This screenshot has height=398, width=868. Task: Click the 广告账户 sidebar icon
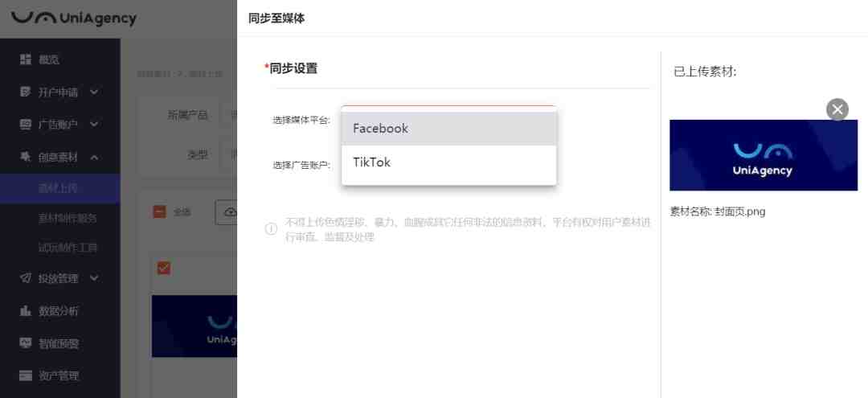pos(26,124)
